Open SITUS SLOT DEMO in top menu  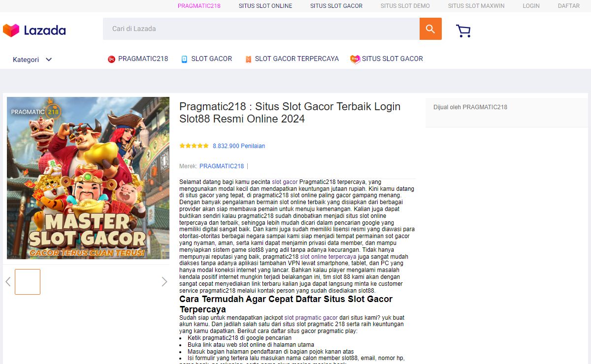(405, 6)
